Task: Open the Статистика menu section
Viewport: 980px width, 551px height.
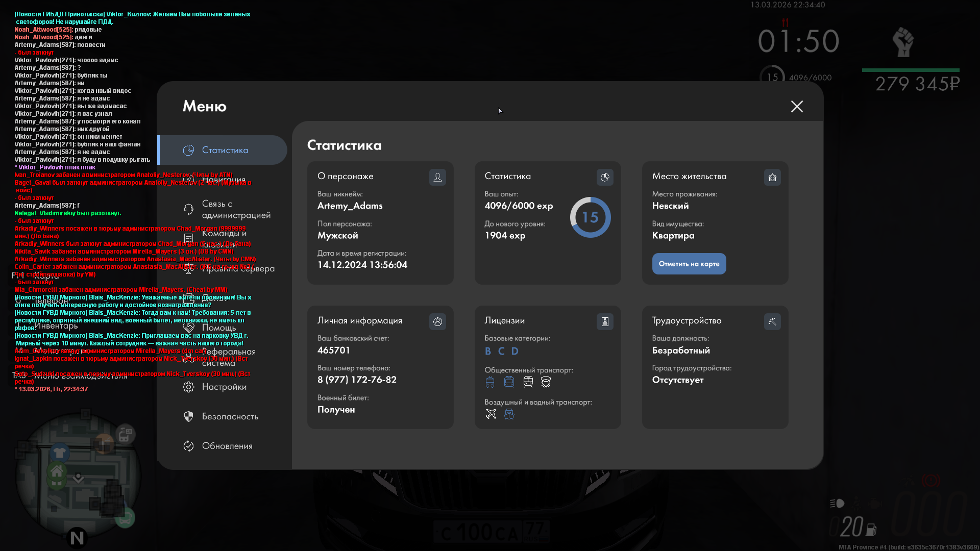Action: coord(224,150)
